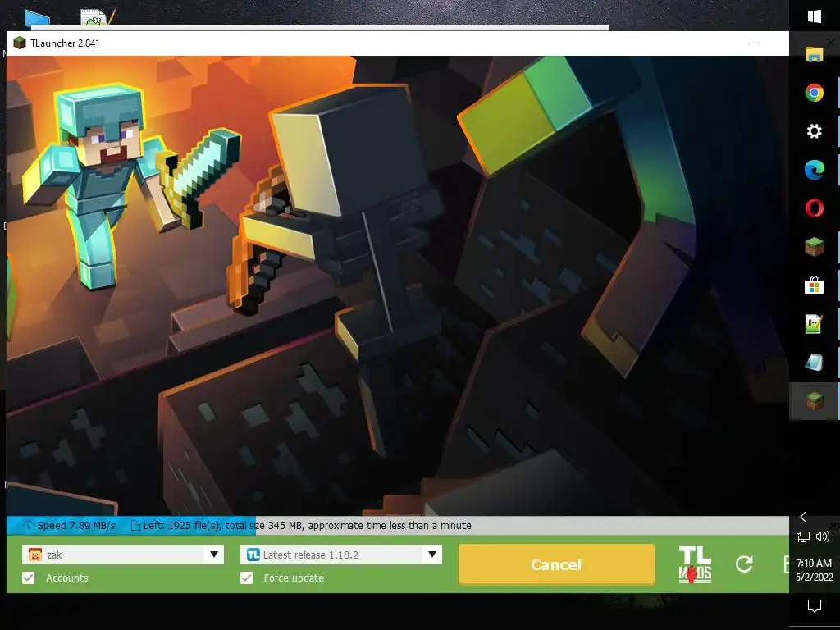Launch Google Chrome from the taskbar
The image size is (840, 630).
click(x=815, y=93)
